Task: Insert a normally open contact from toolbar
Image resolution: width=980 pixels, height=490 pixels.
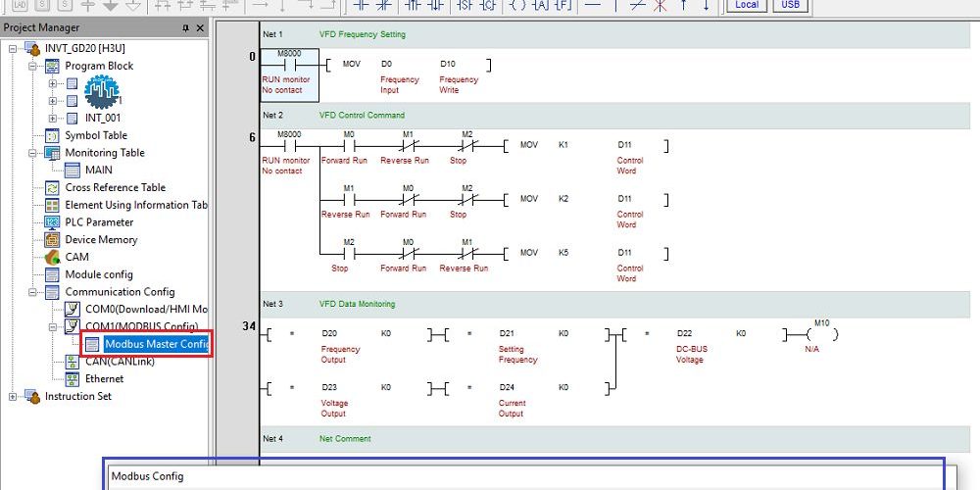Action: tap(361, 5)
